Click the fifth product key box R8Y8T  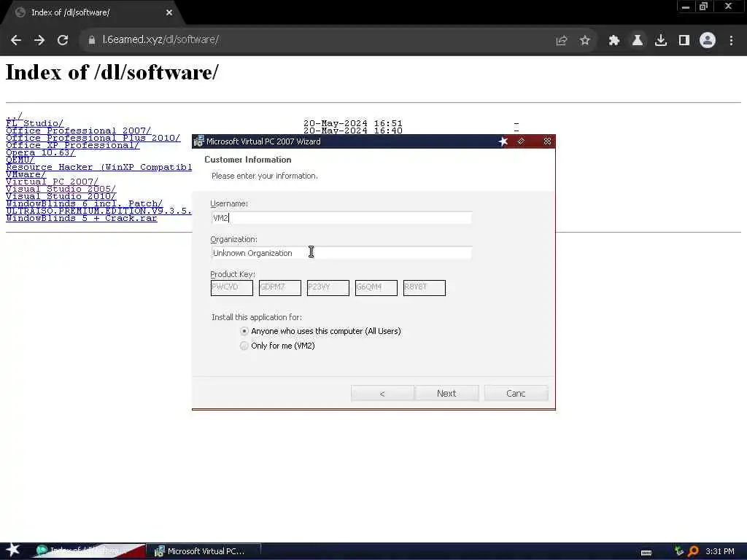click(424, 287)
